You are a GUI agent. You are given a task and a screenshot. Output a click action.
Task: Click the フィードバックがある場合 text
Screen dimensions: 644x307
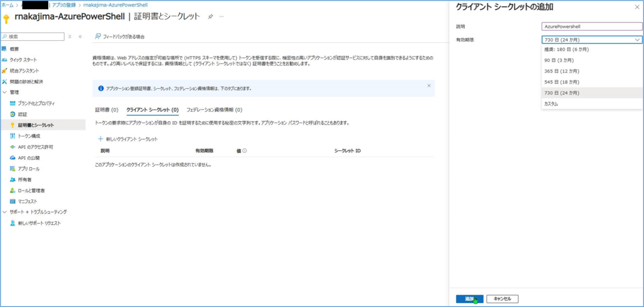[x=123, y=36]
